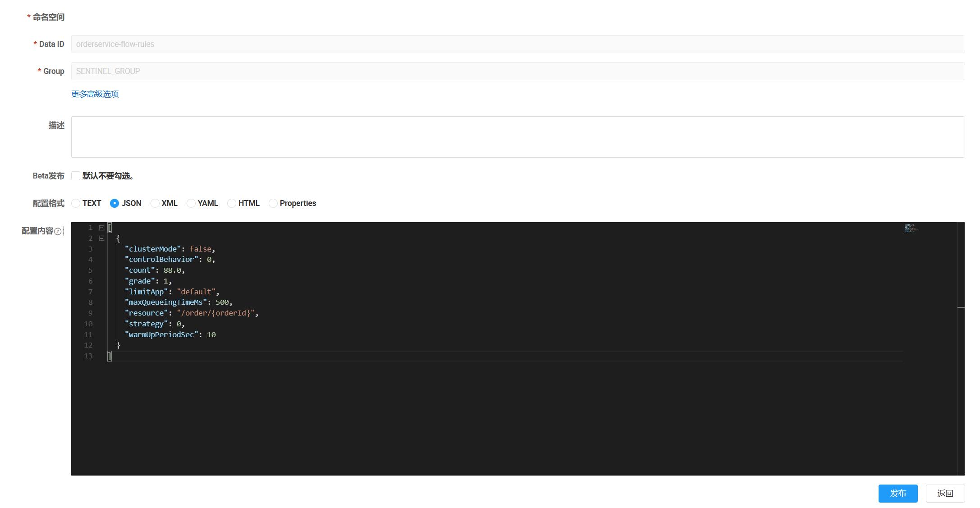The width and height of the screenshot is (980, 508).
Task: Click the 返回 back button
Action: point(945,494)
